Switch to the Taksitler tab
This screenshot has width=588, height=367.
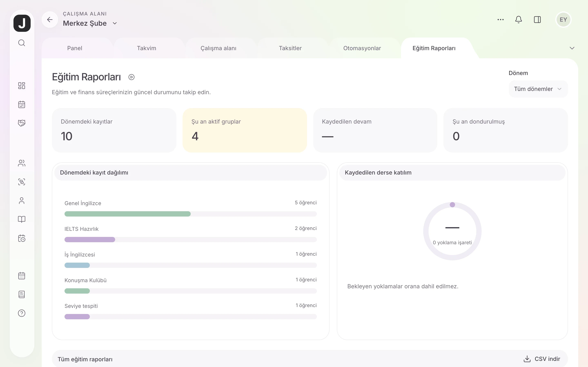(290, 48)
